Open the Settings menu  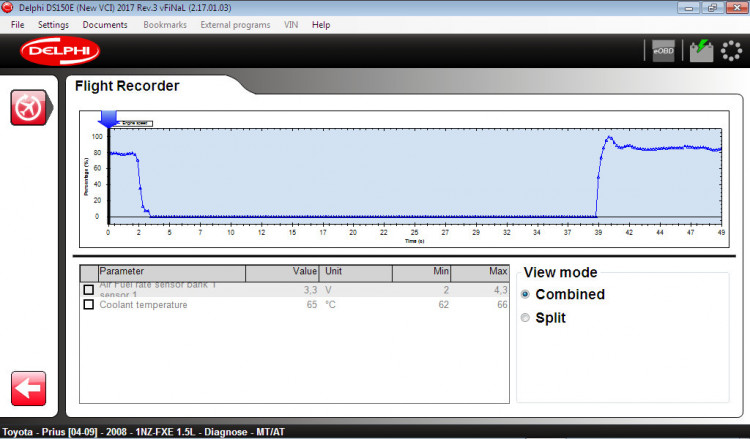click(x=53, y=24)
